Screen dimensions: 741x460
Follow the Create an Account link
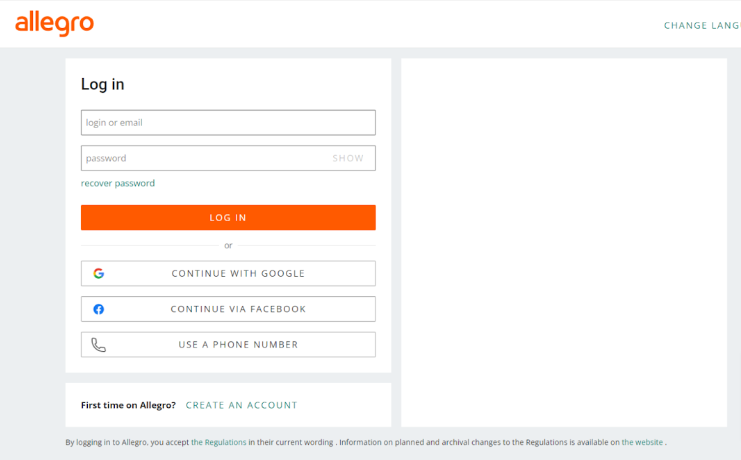click(241, 405)
